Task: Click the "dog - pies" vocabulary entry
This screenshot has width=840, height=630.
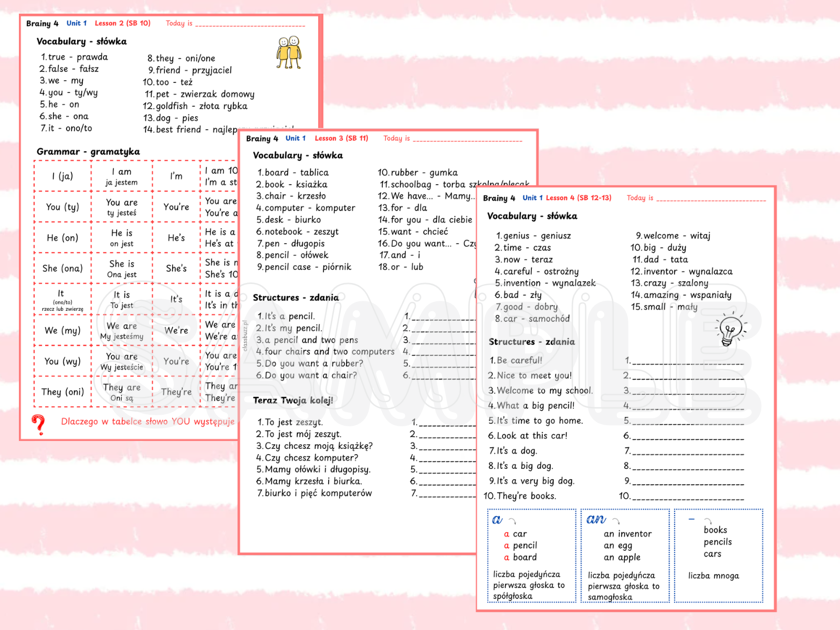Action: point(171,118)
